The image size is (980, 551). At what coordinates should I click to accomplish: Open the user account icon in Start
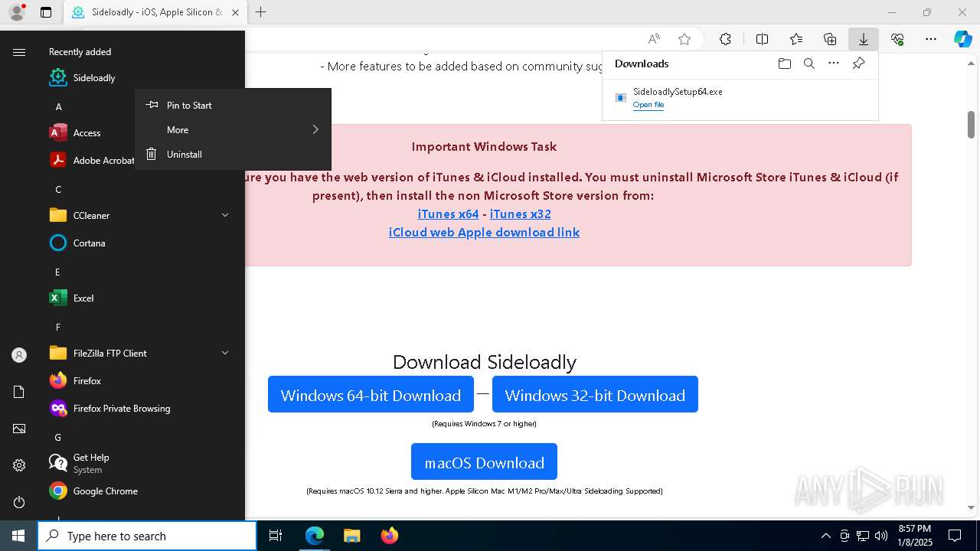19,355
